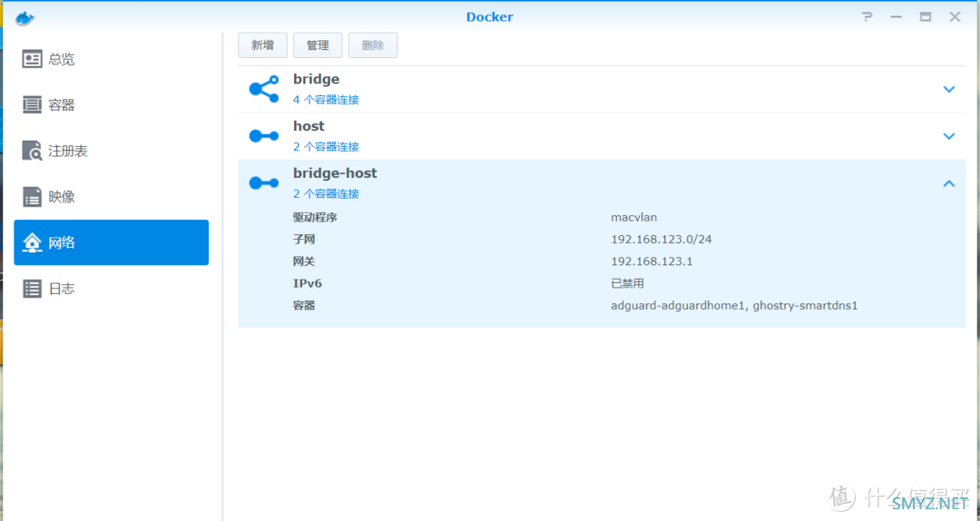
Task: Select the bridge network name
Action: [x=317, y=80]
